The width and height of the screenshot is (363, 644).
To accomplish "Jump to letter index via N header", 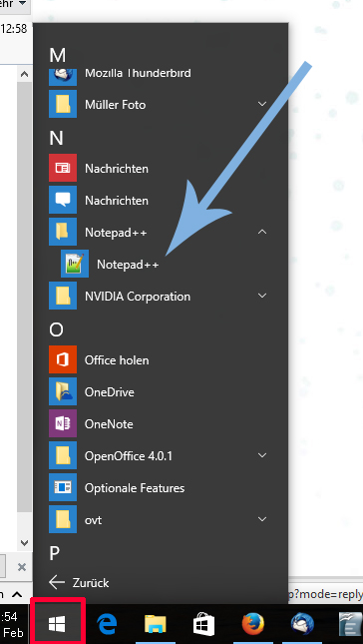I will point(56,138).
